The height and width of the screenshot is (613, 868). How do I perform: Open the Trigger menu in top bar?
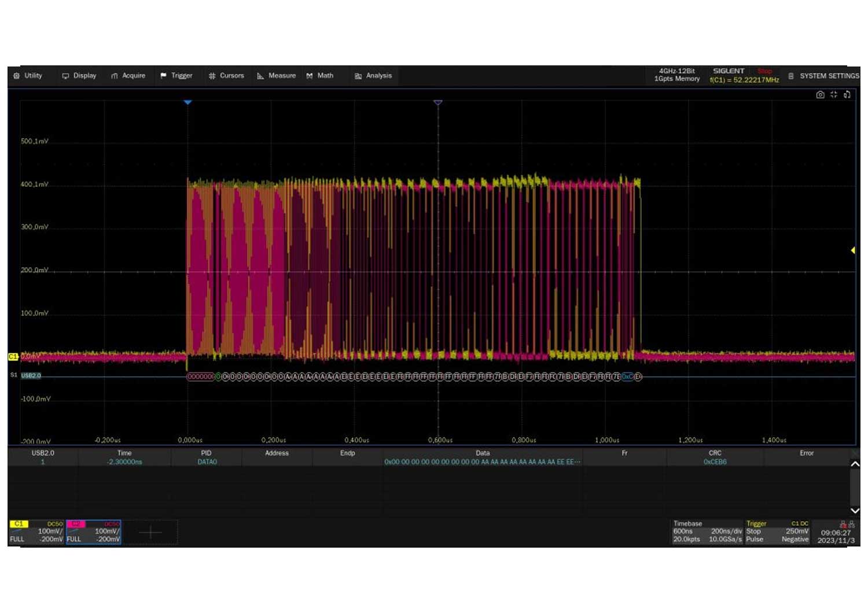click(176, 76)
